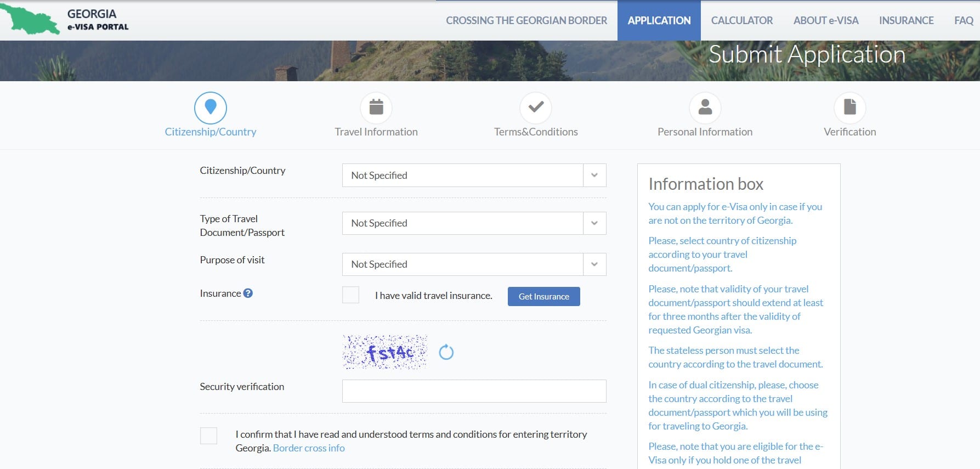
Task: Check the valid travel insurance checkbox
Action: pos(350,295)
